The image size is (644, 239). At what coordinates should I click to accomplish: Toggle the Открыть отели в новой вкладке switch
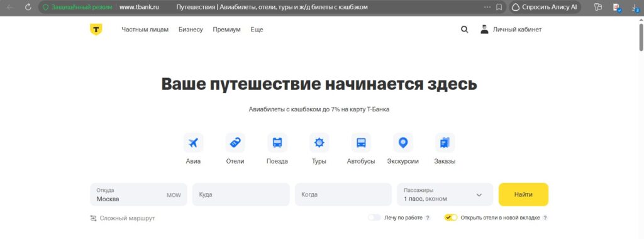point(451,218)
